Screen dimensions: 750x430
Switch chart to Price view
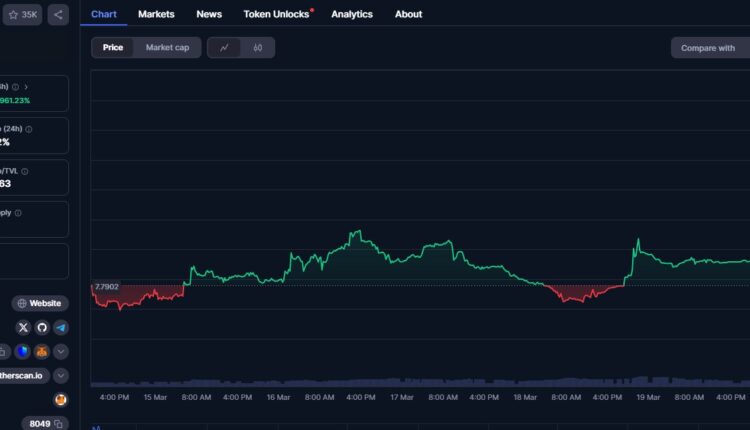click(113, 48)
